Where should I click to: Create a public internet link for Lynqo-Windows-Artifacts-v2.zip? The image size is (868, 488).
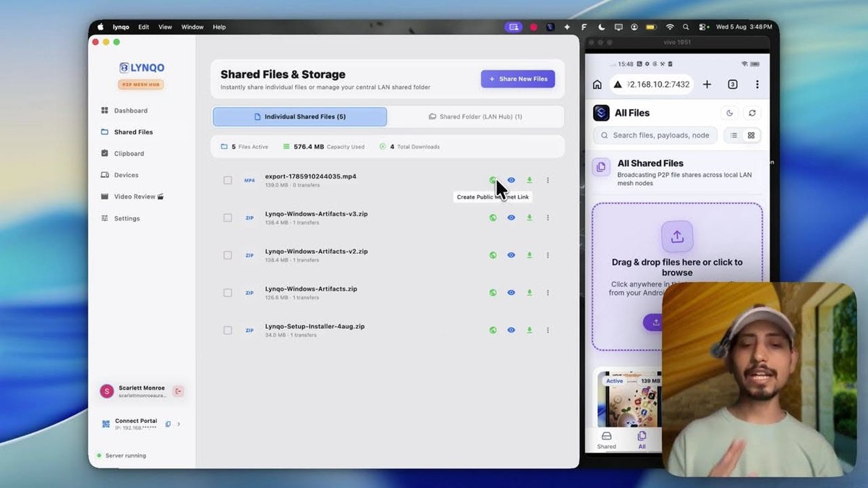(x=493, y=255)
